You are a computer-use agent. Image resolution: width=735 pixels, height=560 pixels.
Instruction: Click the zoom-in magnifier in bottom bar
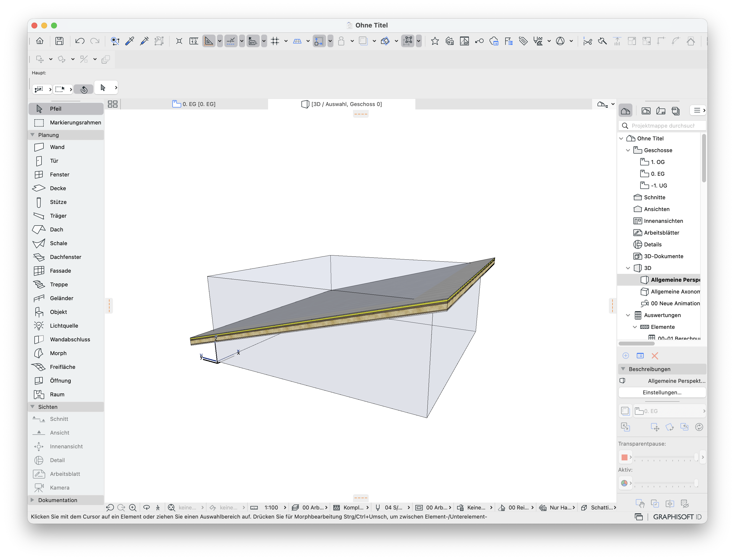tap(133, 507)
